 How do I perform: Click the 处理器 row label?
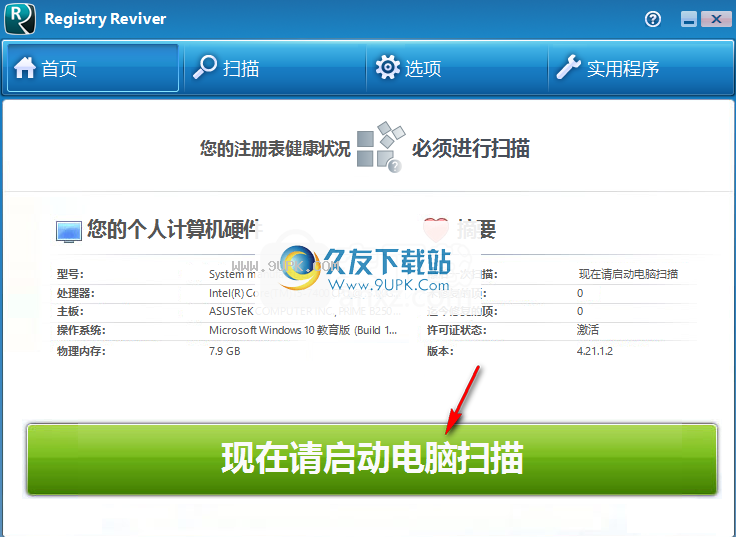(76, 293)
